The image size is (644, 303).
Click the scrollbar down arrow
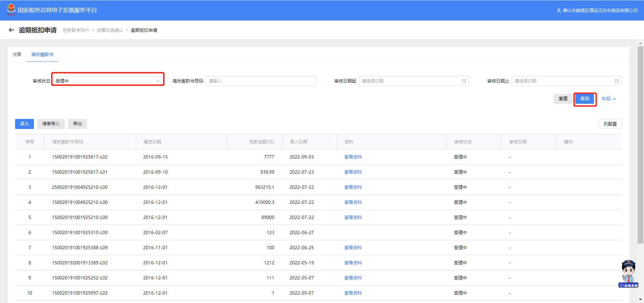coord(640,299)
